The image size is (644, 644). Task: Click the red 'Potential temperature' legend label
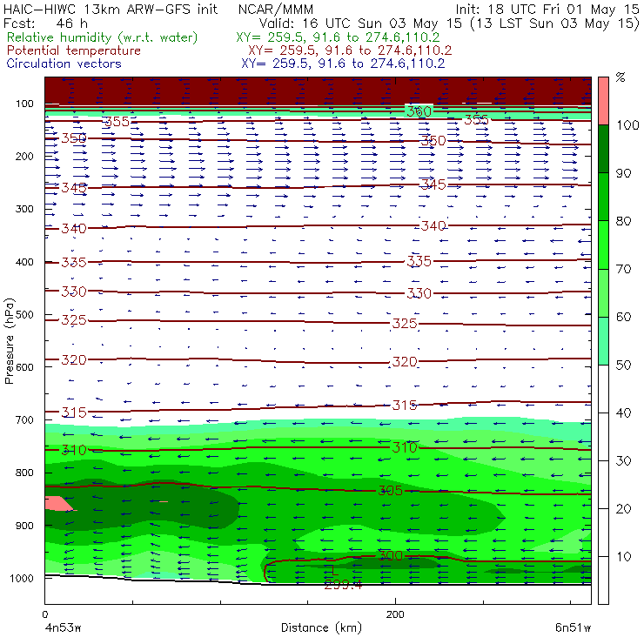coord(74,50)
